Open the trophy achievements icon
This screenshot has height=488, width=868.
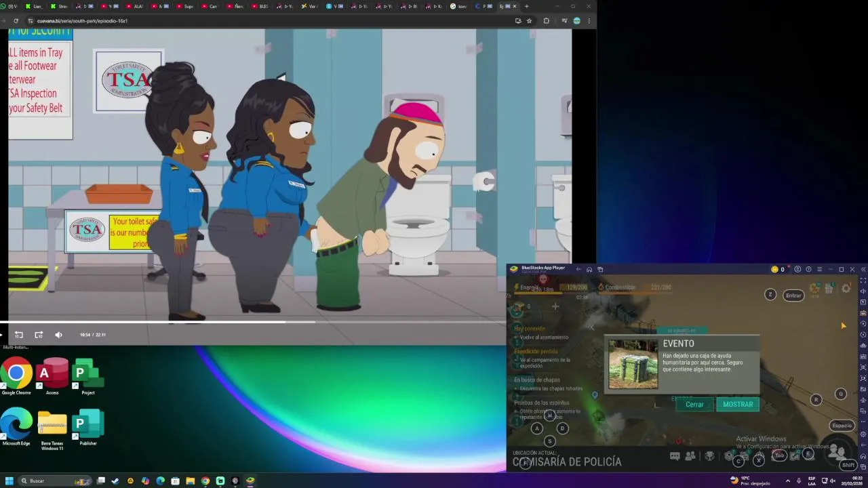709,456
